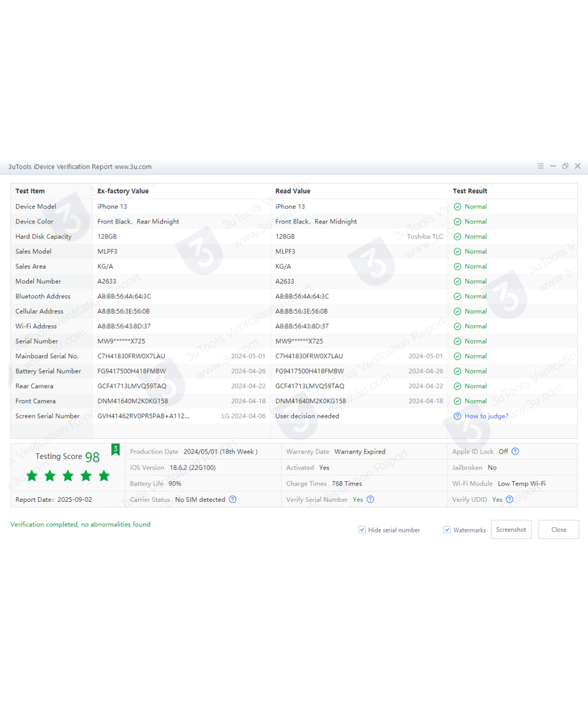Click the Screenshot button
Image resolution: width=588 pixels, height=706 pixels.
click(511, 529)
